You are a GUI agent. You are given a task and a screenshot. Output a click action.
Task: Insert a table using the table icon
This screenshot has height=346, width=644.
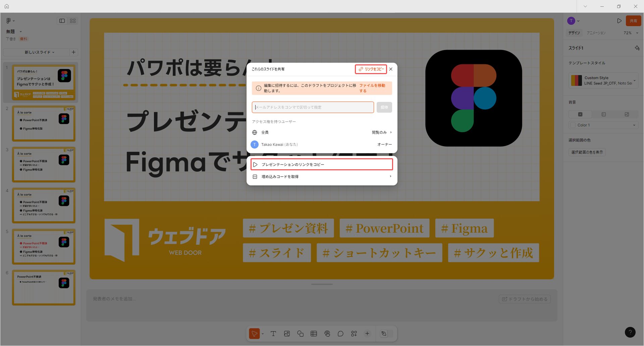coord(314,333)
